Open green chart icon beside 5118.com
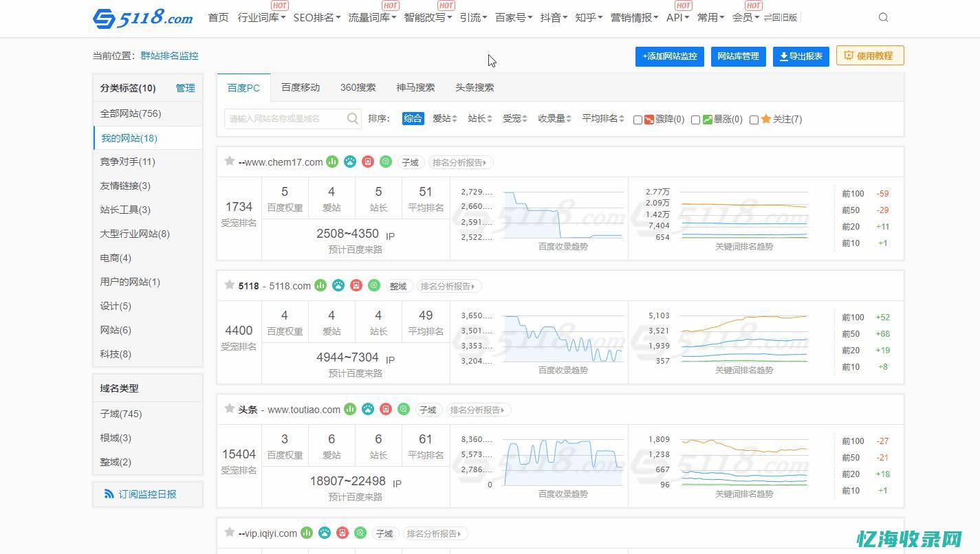The width and height of the screenshot is (980, 554). pos(320,285)
